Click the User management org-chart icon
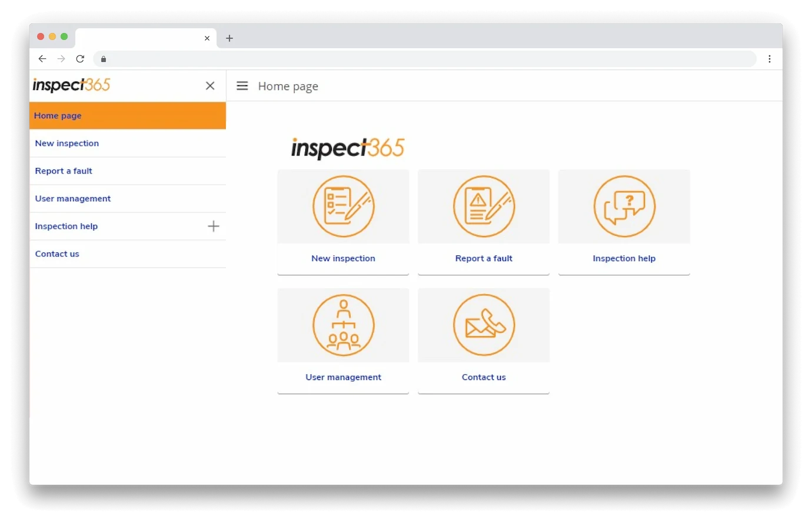Viewport: 812px width, 520px height. tap(343, 325)
